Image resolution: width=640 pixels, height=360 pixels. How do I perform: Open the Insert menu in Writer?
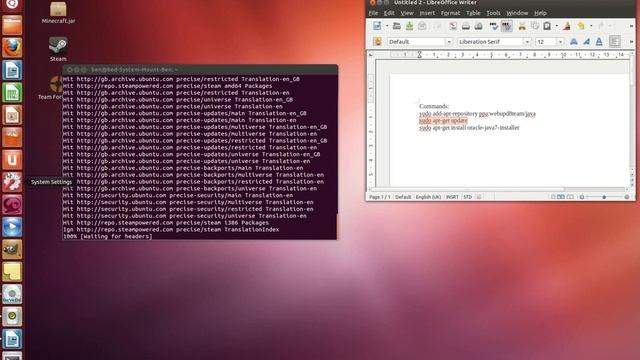(427, 13)
